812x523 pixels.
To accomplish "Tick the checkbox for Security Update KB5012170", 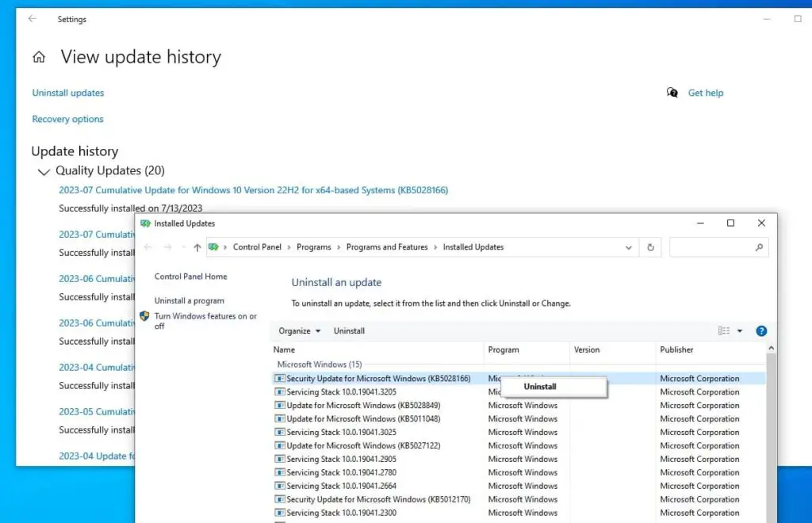I will (x=278, y=499).
